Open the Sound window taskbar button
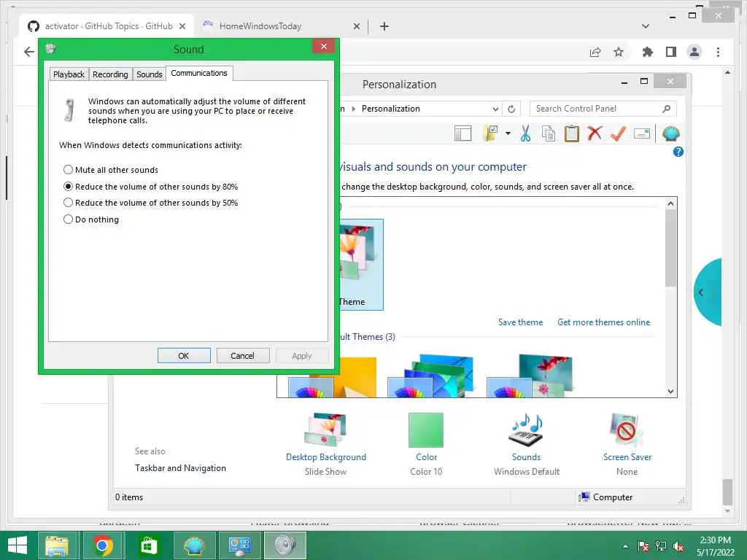747x560 pixels. pyautogui.click(x=285, y=545)
